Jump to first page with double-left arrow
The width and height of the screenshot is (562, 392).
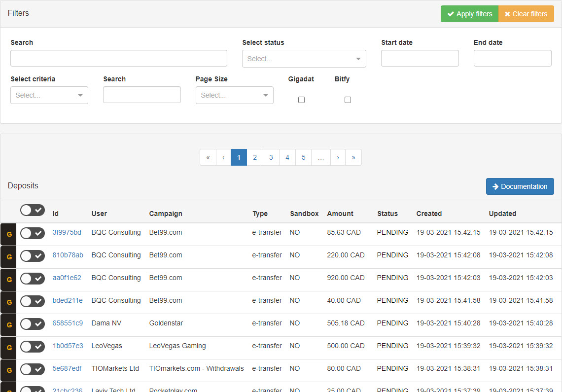pyautogui.click(x=208, y=157)
